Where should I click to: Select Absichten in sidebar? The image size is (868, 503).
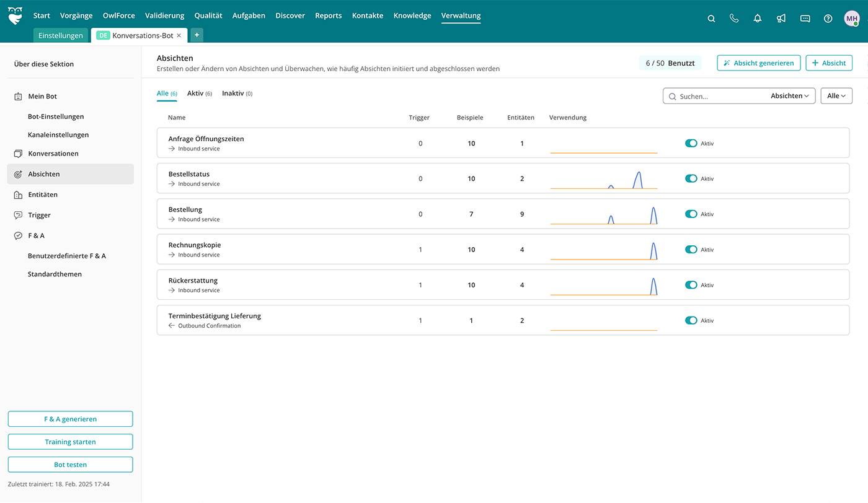pyautogui.click(x=70, y=174)
